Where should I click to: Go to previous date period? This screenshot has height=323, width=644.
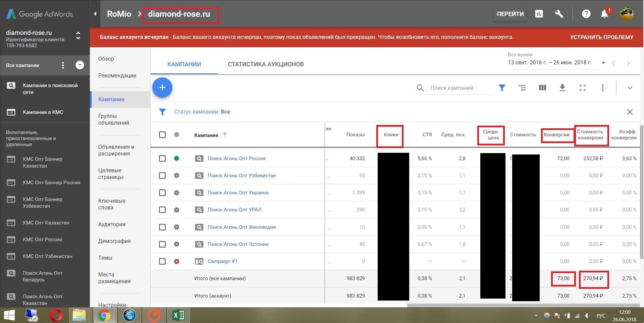tap(613, 63)
